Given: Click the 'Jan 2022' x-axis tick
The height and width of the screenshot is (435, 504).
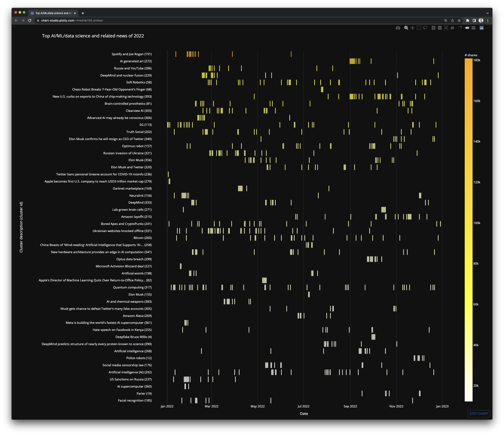Looking at the screenshot, I should click(x=167, y=407).
